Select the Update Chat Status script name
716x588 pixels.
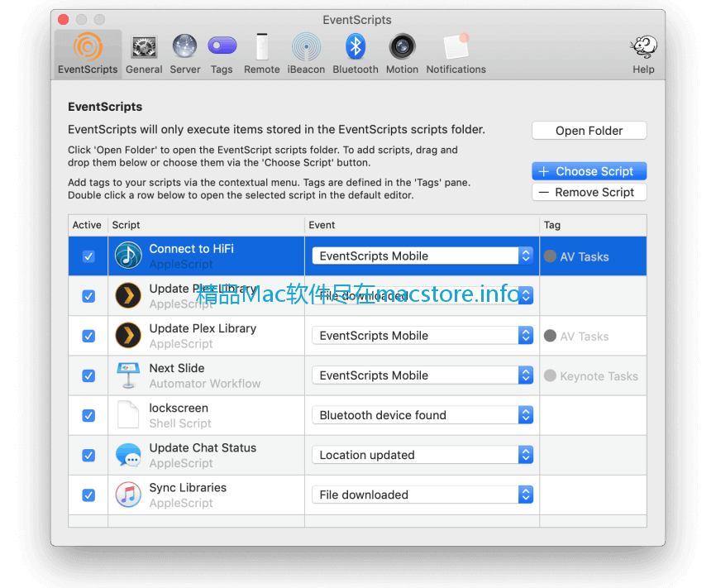203,447
